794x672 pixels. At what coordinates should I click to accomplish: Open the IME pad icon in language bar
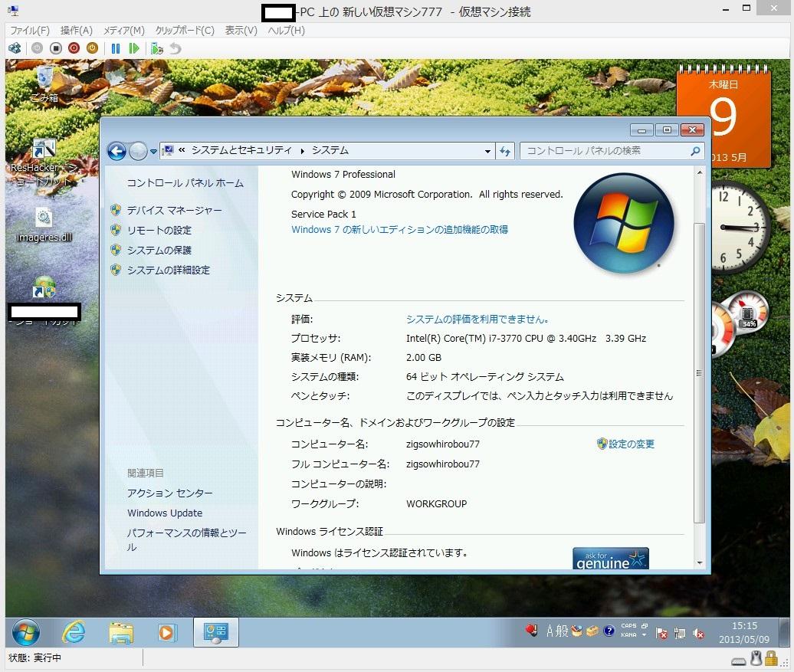point(577,631)
